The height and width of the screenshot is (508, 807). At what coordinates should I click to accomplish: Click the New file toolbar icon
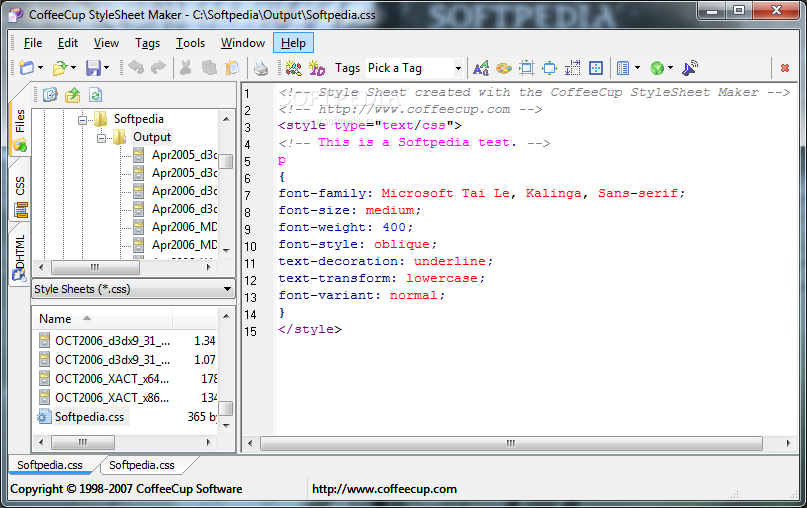coord(26,68)
